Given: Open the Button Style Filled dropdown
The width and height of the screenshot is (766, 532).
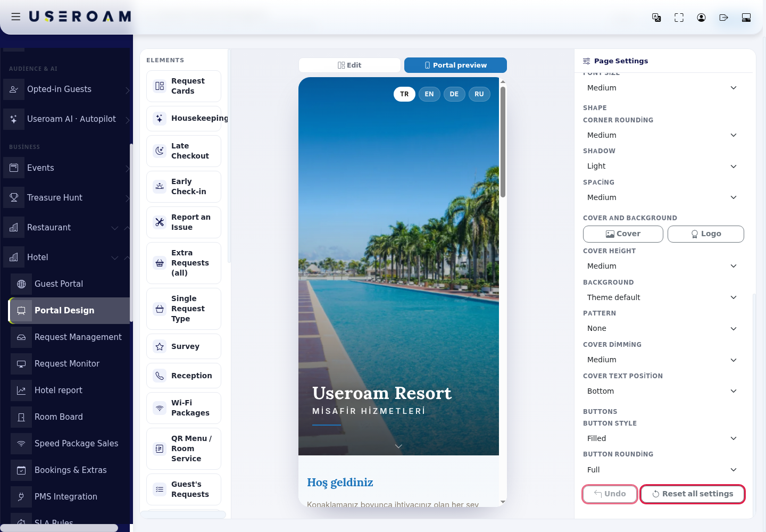Looking at the screenshot, I should [663, 438].
